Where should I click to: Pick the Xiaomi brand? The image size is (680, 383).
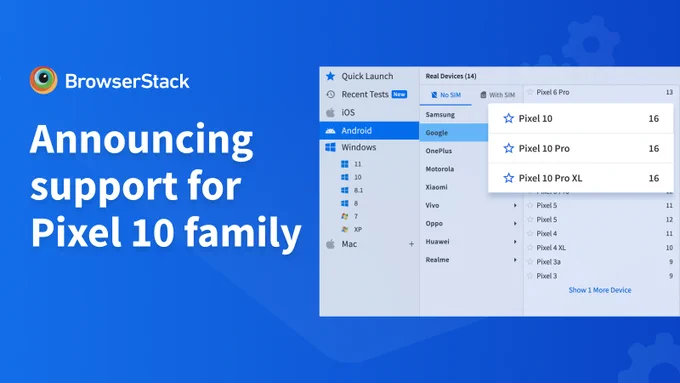[436, 187]
